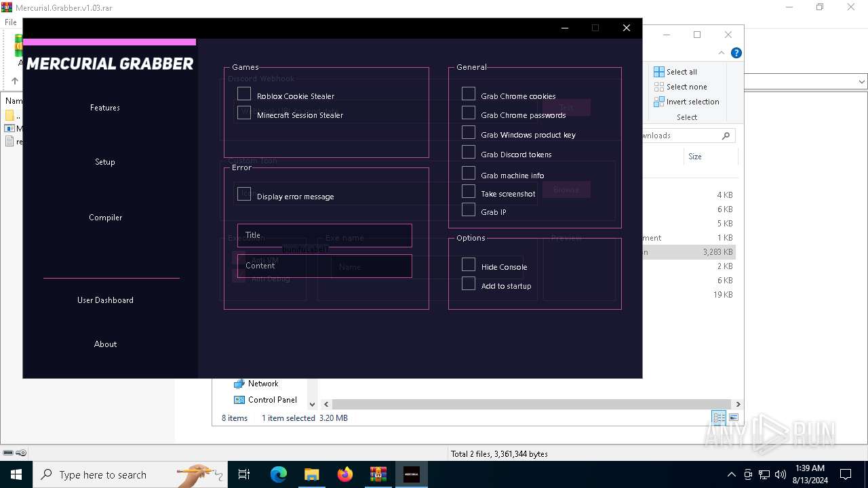
Task: Click Select all in Explorer ribbon
Action: [x=675, y=72]
